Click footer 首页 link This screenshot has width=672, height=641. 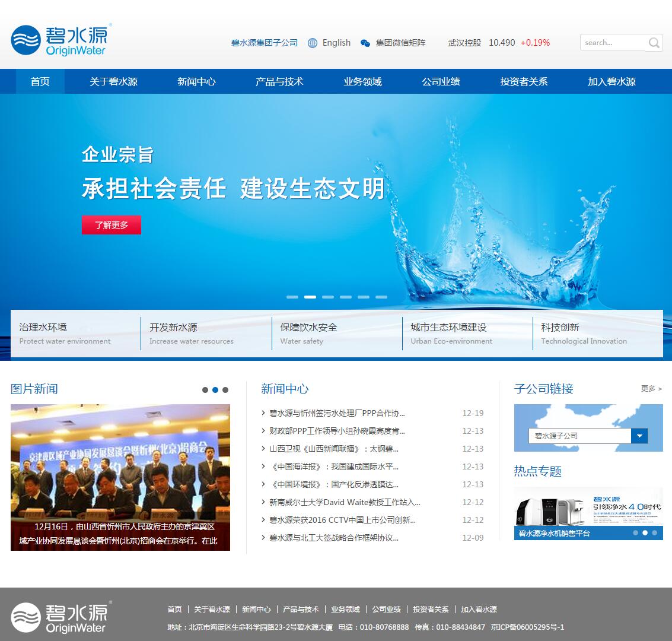pyautogui.click(x=174, y=610)
